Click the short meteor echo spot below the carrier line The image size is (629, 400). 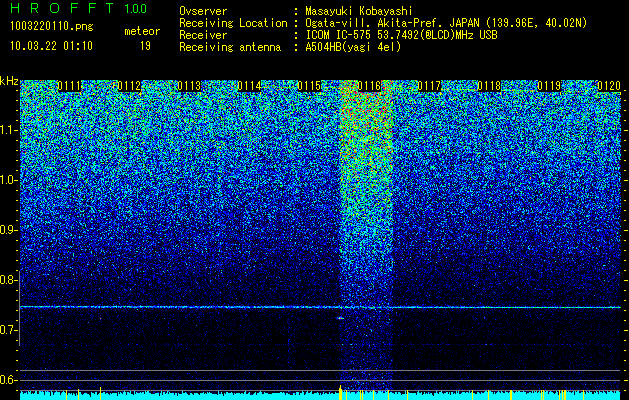[341, 318]
